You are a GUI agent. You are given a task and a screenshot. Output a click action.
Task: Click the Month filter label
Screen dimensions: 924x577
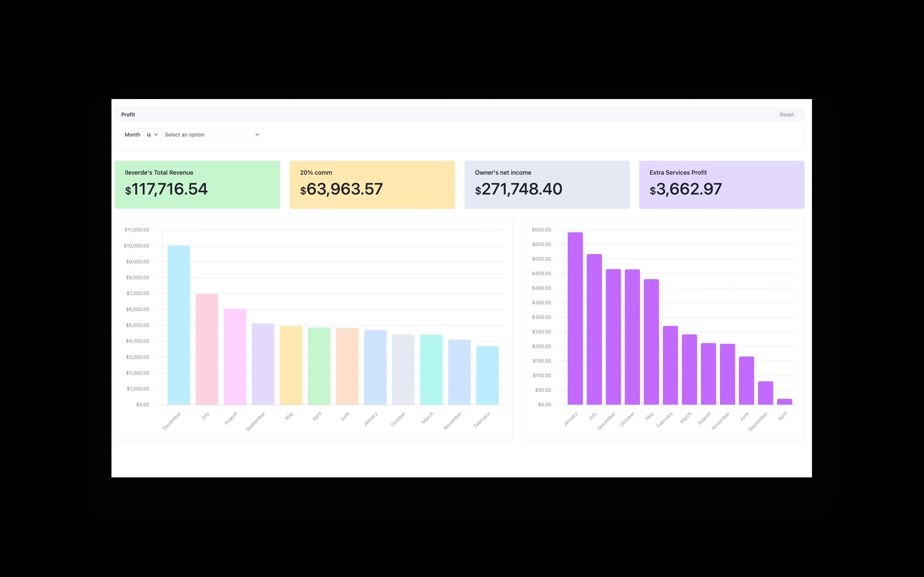coord(132,135)
